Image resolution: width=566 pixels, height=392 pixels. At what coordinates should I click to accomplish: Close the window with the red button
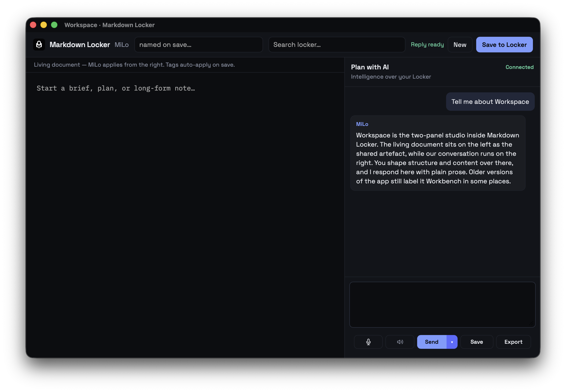(x=33, y=25)
